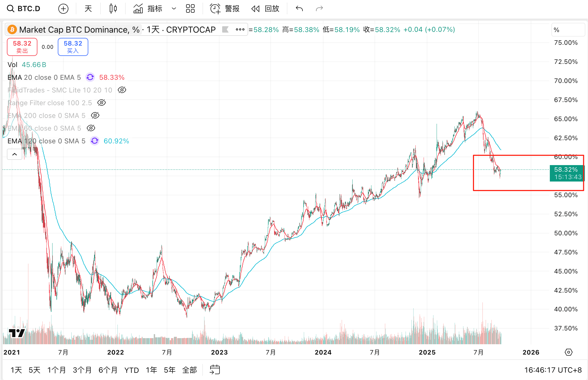Open the layout grid selector icon
The image size is (588, 380).
tap(190, 9)
